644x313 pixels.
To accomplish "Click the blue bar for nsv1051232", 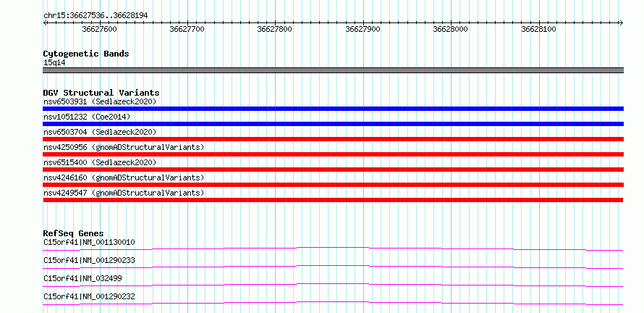I will click(333, 124).
